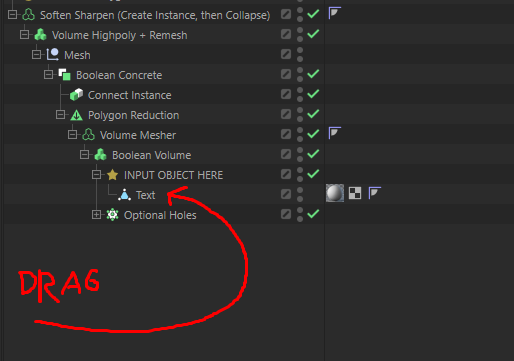Click the Volume Mesher icon of Soften Sharpen

pyautogui.click(x=29, y=15)
